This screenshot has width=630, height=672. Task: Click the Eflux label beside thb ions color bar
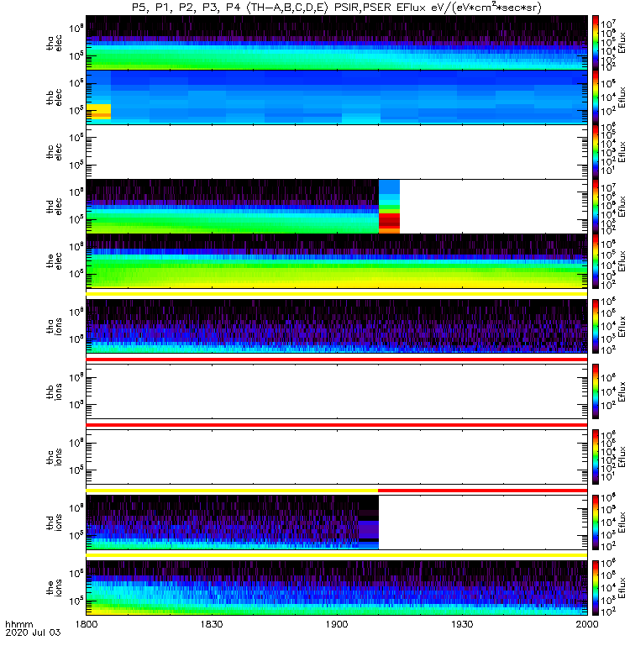622,391
